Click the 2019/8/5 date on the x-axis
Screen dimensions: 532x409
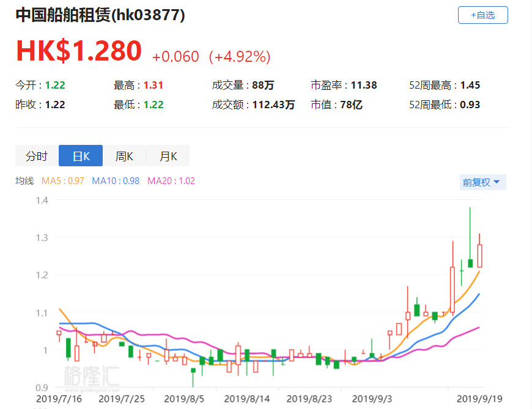[x=184, y=399]
